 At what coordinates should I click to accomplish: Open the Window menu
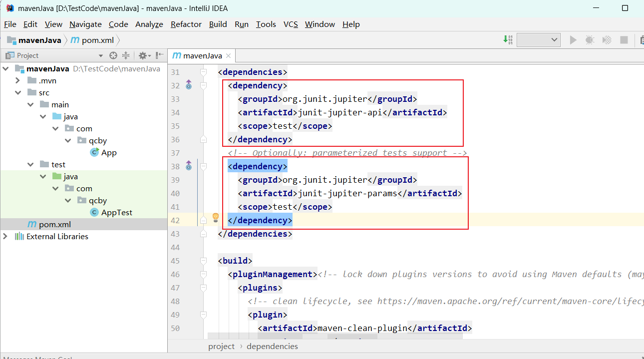(x=320, y=24)
